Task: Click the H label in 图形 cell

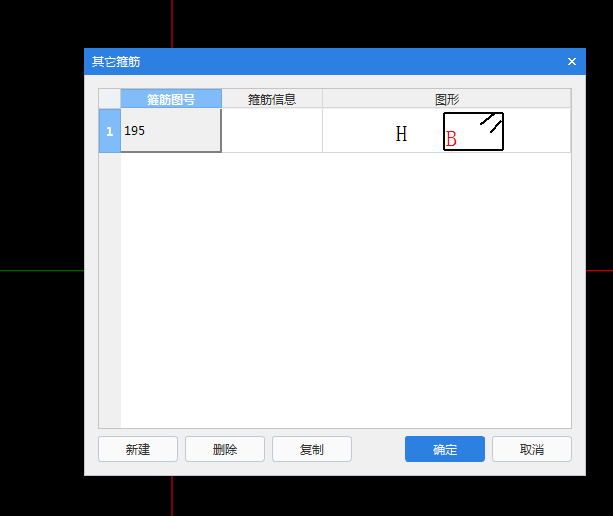Action: [401, 134]
